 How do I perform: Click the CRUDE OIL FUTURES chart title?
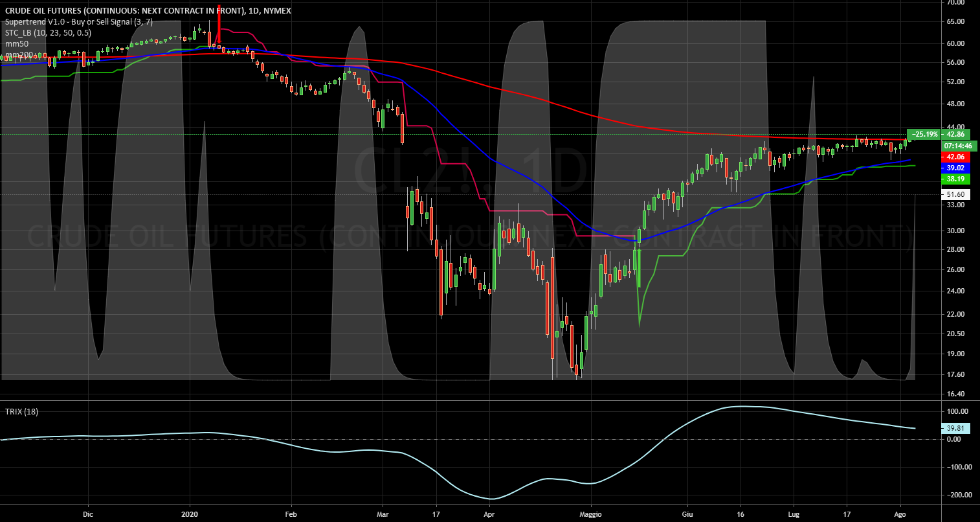pyautogui.click(x=148, y=10)
